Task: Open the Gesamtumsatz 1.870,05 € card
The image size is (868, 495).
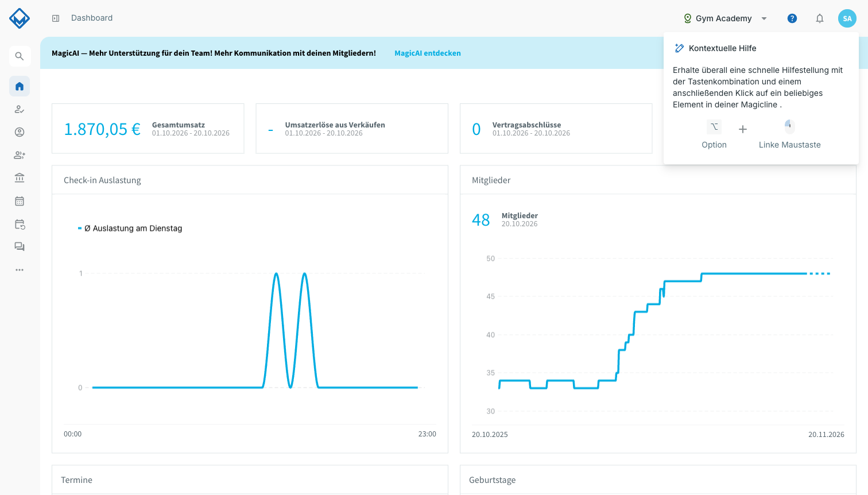Action: click(148, 129)
